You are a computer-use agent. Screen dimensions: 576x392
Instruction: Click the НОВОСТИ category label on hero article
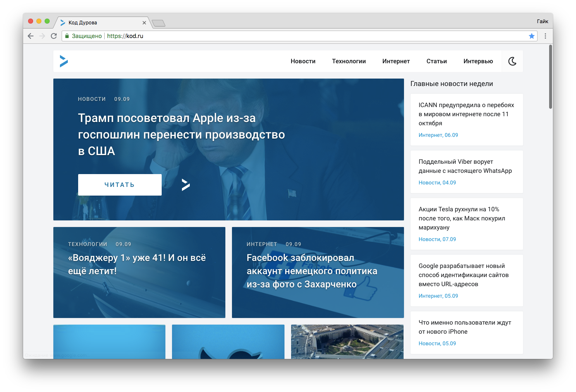coord(92,99)
